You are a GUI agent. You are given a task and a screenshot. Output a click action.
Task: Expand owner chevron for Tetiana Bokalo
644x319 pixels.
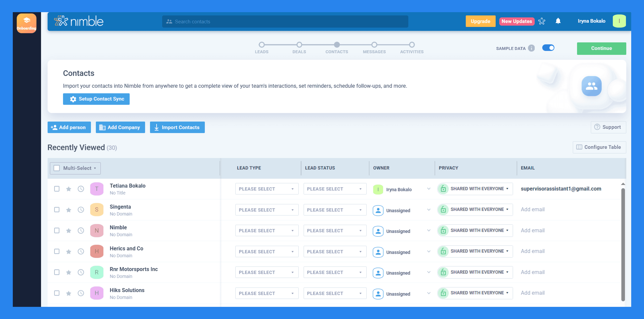[x=429, y=189]
